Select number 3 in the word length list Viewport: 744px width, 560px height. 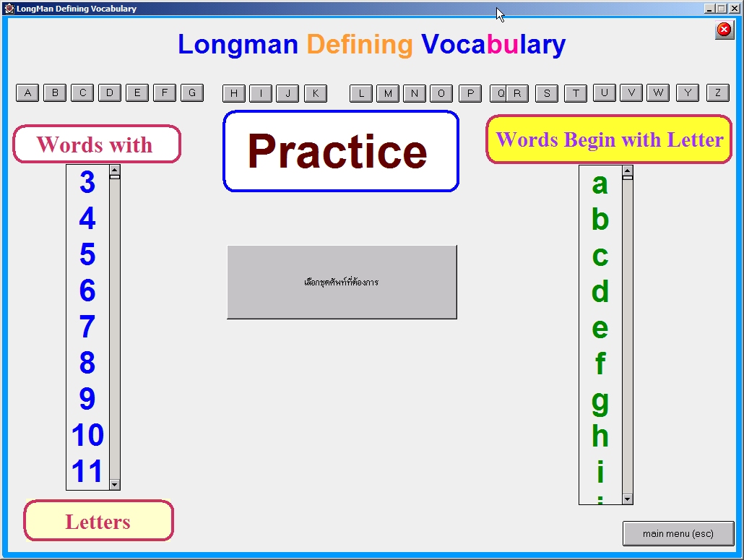coord(87,184)
